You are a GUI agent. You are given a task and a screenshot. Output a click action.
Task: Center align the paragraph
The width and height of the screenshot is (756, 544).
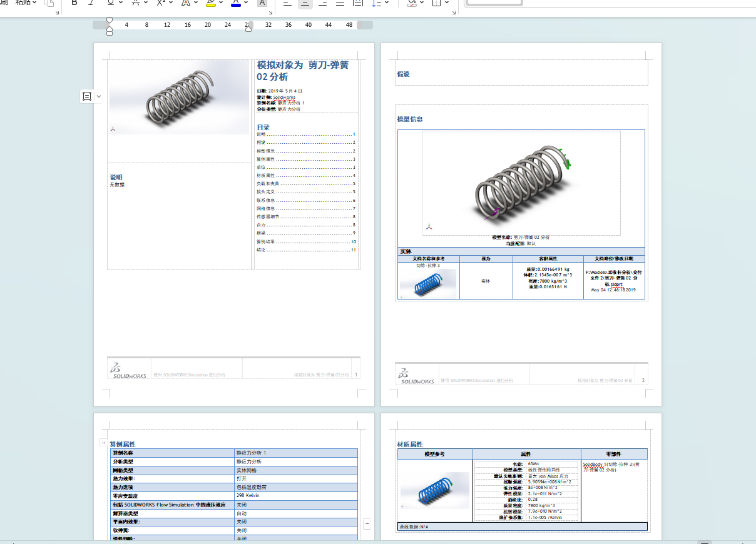305,3
